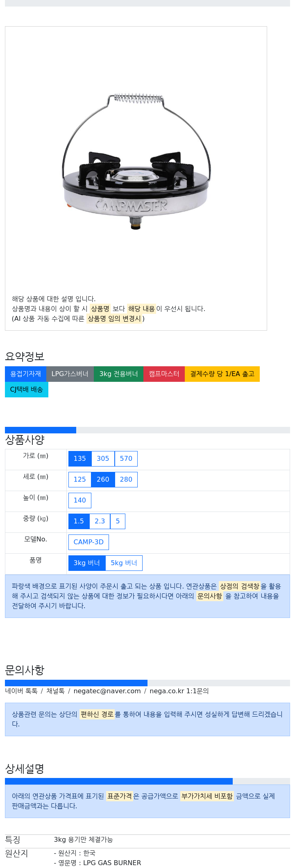Choose the 5 kg weight option
Screen dimensions: 295x868
[x=118, y=521]
